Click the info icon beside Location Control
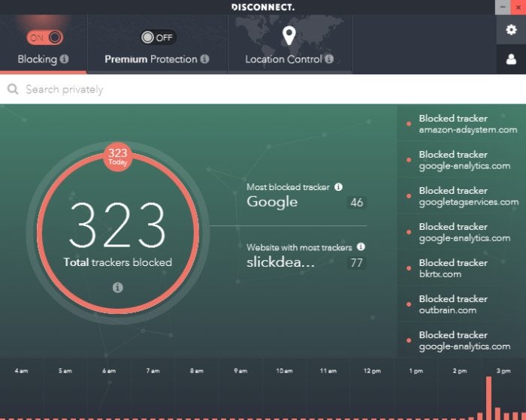This screenshot has height=420, width=526. [x=329, y=59]
